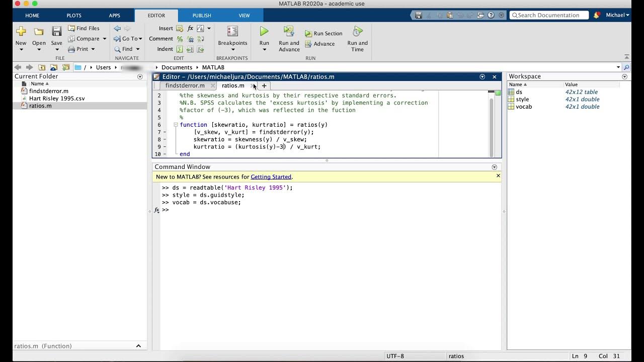Switch to the PLOTS tab
The image size is (644, 362).
coord(74,16)
